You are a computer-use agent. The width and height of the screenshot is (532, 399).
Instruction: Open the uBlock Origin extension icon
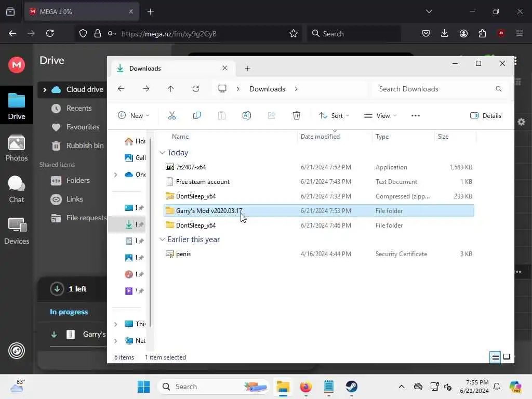[x=501, y=33]
